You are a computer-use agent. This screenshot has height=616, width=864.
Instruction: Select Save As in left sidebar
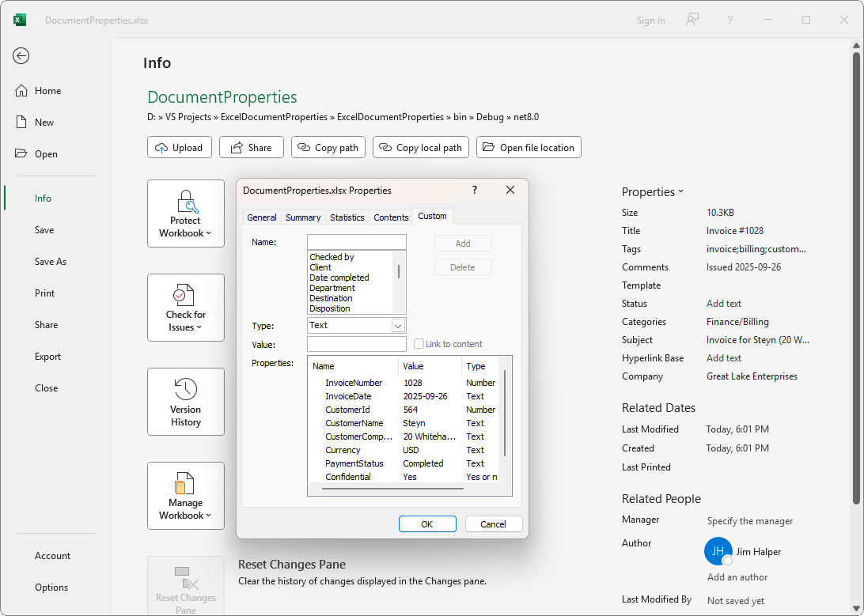(x=51, y=262)
